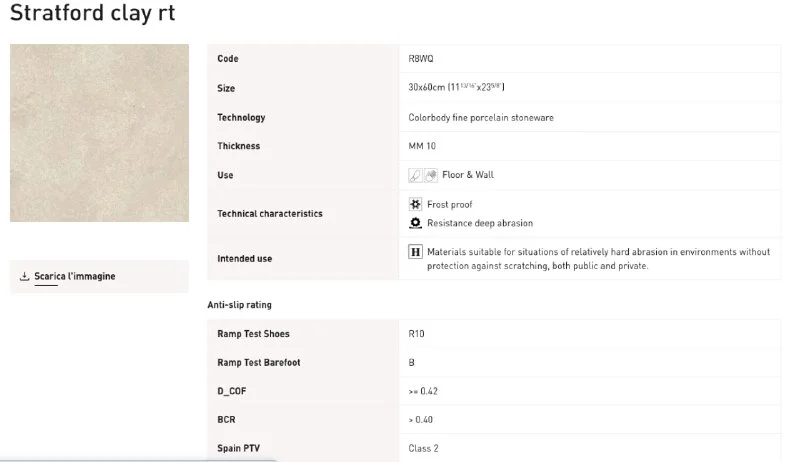800x462 pixels.
Task: Click the BCR value > 0.40
Action: point(420,419)
